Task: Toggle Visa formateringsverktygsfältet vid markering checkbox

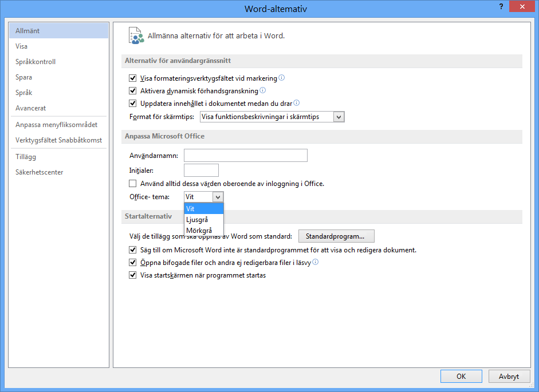Action: tap(133, 78)
